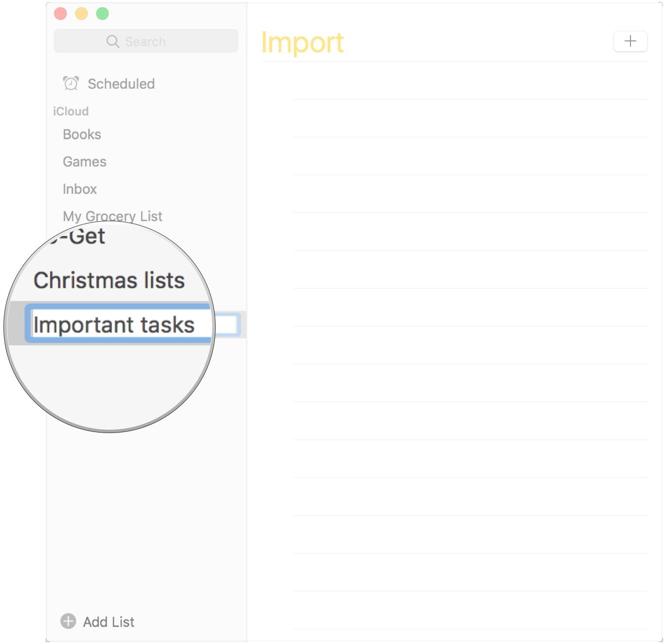
Task: Click the first empty reminder row
Action: 470,81
